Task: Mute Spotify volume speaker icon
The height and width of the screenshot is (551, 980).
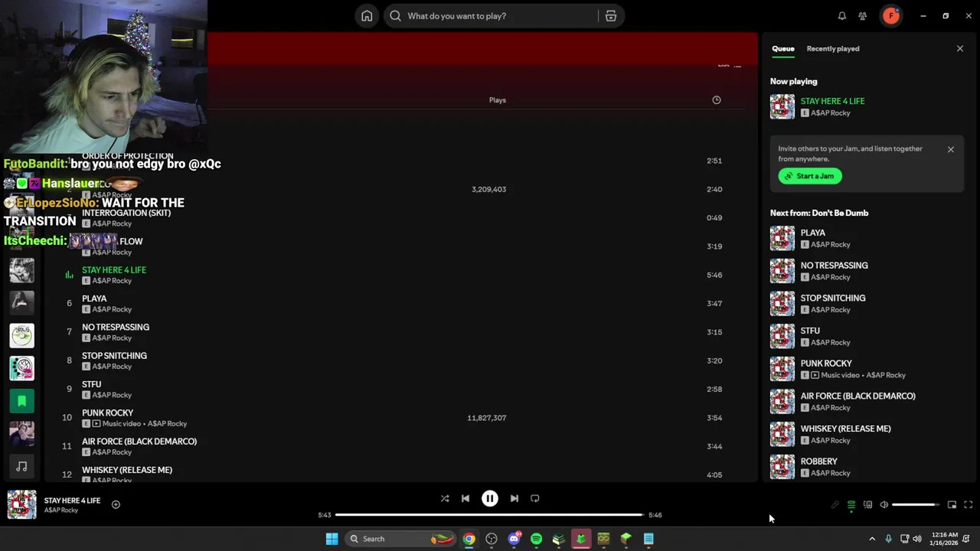Action: pyautogui.click(x=884, y=505)
